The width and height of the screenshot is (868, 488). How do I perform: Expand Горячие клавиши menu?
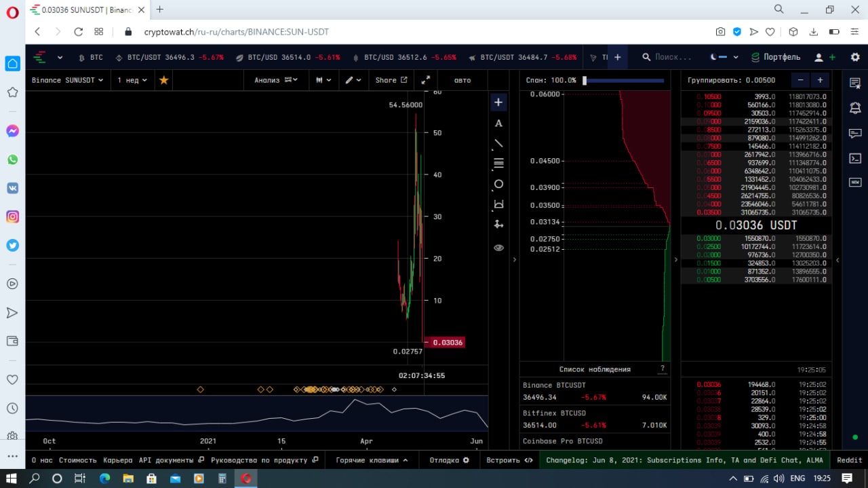tap(372, 460)
